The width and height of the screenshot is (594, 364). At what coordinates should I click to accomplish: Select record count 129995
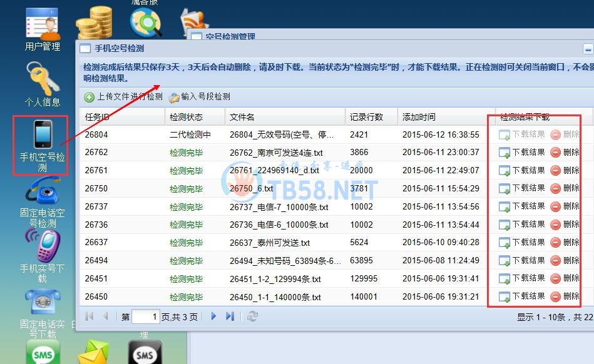point(364,279)
